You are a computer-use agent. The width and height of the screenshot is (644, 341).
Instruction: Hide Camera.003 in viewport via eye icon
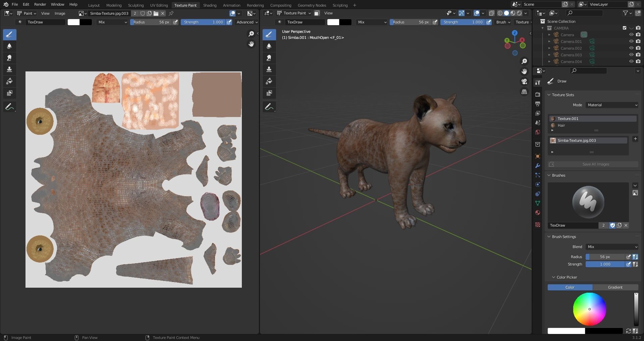click(631, 55)
